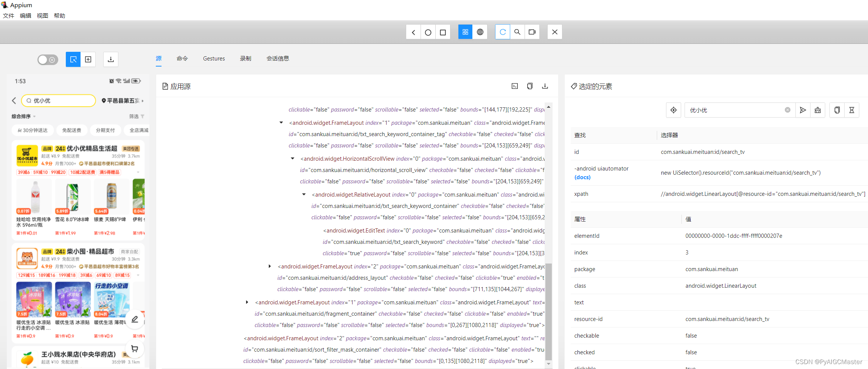Collapse the RelativeLayout txt_search_keyword_container node
The height and width of the screenshot is (369, 868).
click(304, 194)
